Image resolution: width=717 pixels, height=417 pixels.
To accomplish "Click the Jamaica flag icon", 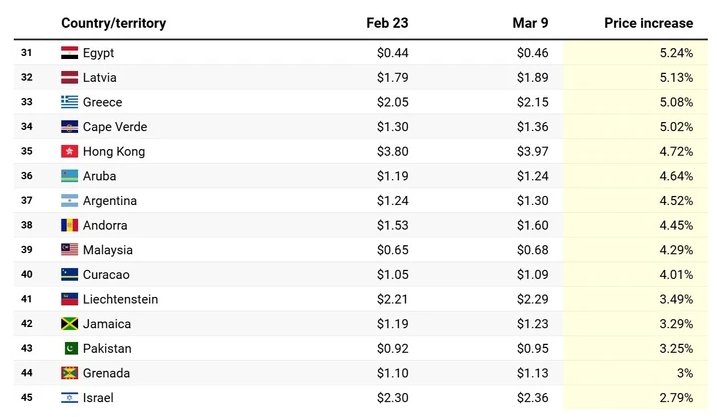I will click(x=70, y=324).
